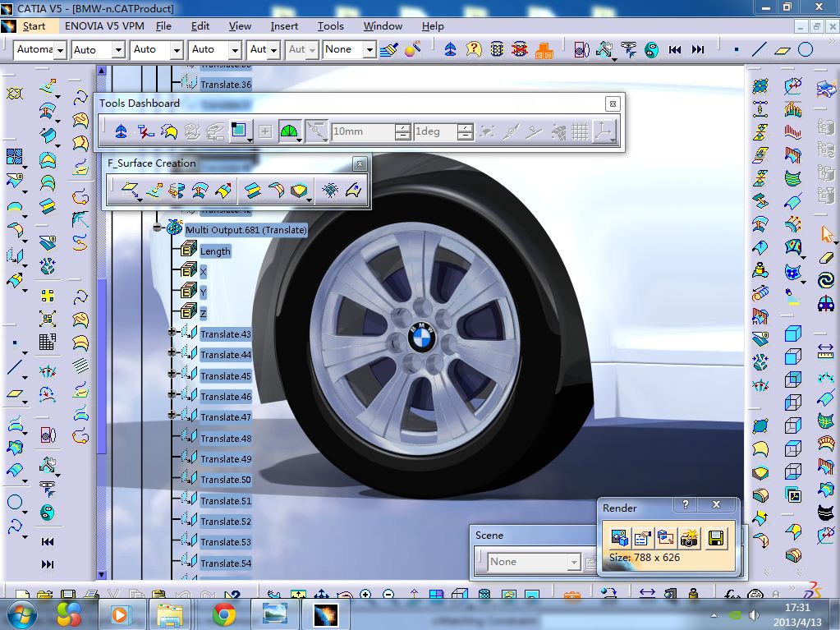Open the Tools menu
This screenshot has width=840, height=630.
(330, 25)
